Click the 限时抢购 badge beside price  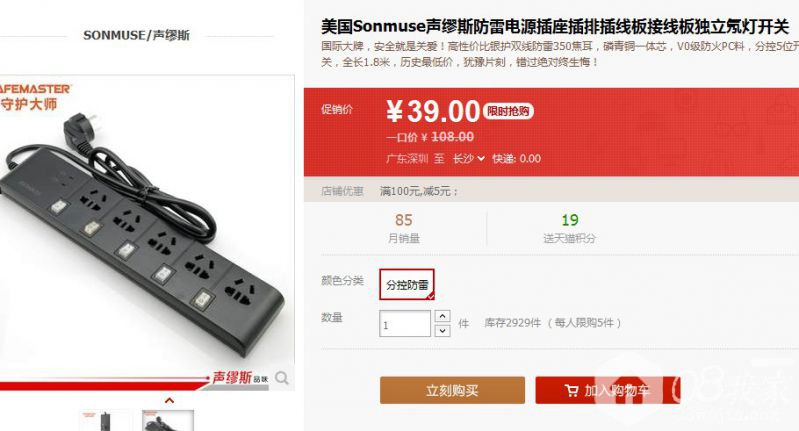coord(508,111)
